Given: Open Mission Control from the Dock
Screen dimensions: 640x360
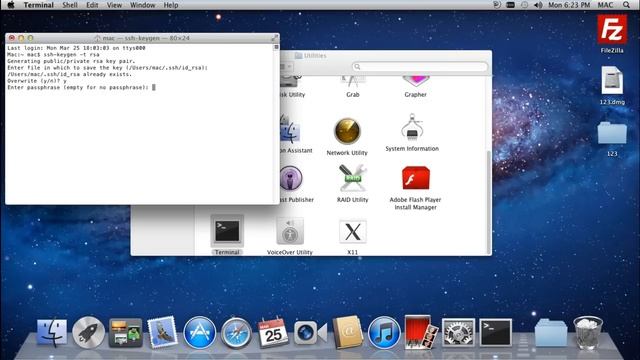Looking at the screenshot, I should pyautogui.click(x=125, y=333).
